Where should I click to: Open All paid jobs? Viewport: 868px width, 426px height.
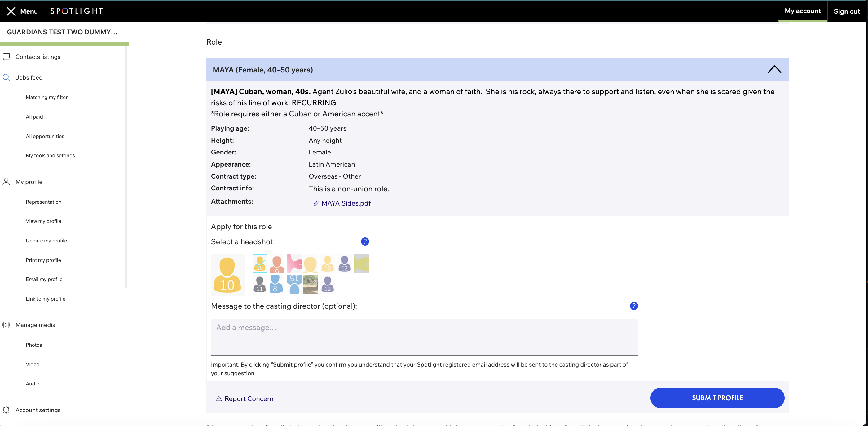click(34, 117)
